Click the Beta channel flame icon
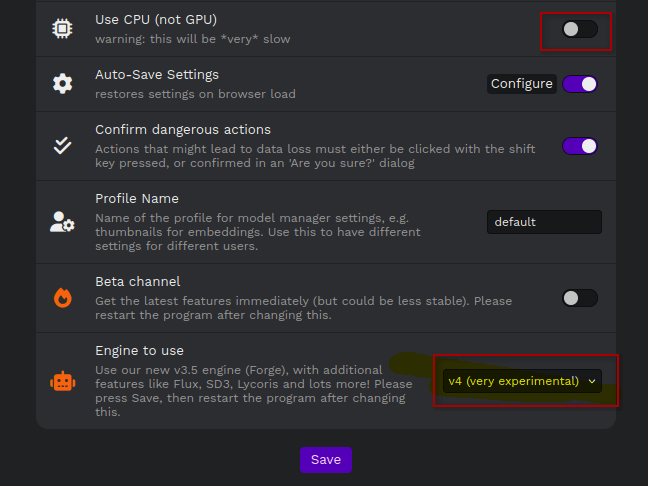Screen dimensions: 648x486 tap(62, 298)
